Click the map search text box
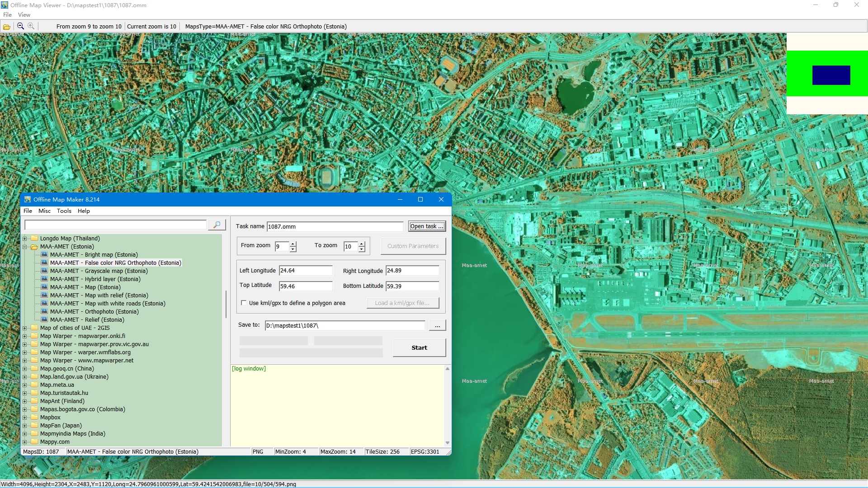This screenshot has height=488, width=868. tap(116, 225)
